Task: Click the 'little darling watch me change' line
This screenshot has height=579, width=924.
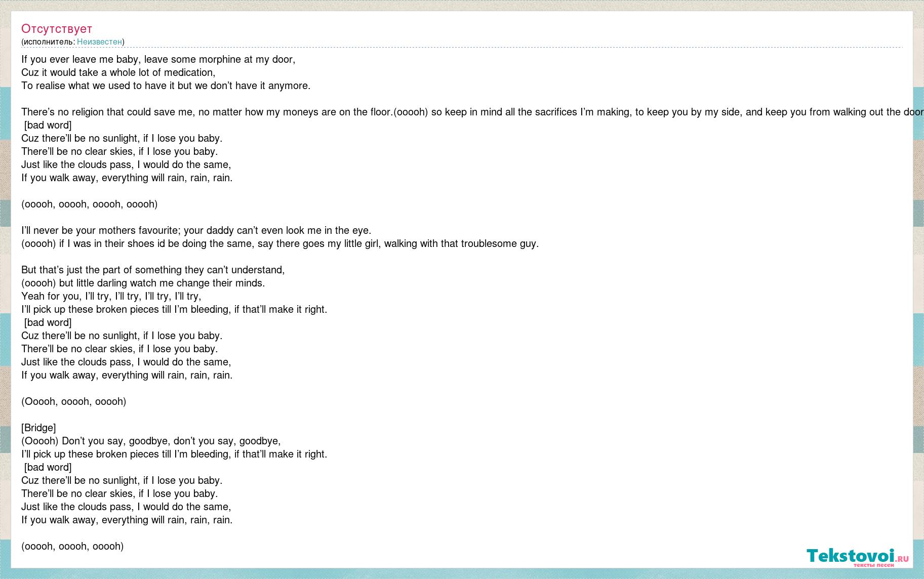Action: click(143, 283)
